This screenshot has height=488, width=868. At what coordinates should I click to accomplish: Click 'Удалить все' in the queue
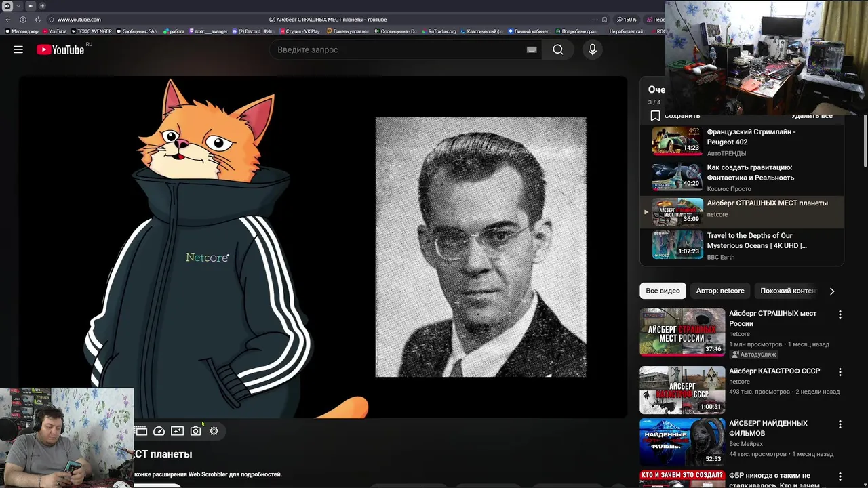pos(812,116)
